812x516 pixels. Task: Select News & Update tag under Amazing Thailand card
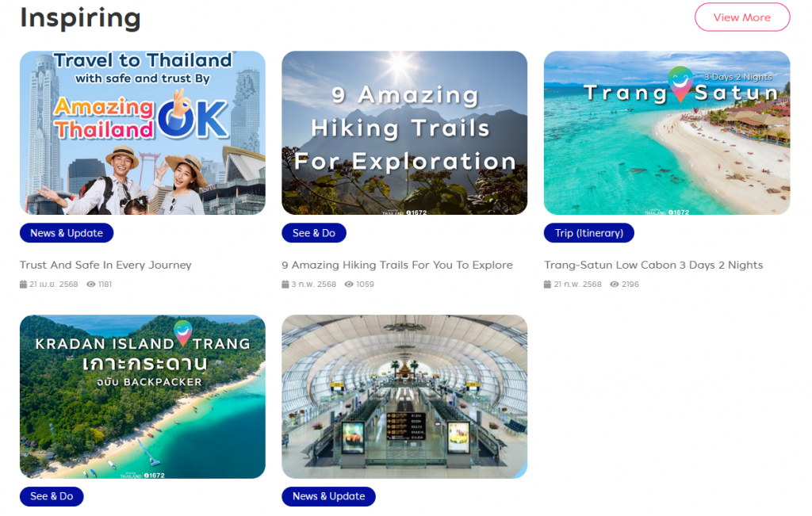[67, 233]
